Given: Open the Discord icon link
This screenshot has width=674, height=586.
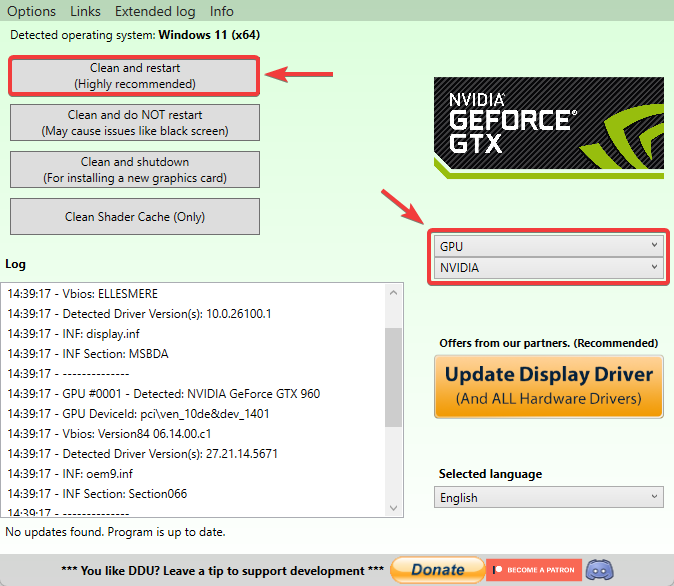Looking at the screenshot, I should pos(599,570).
